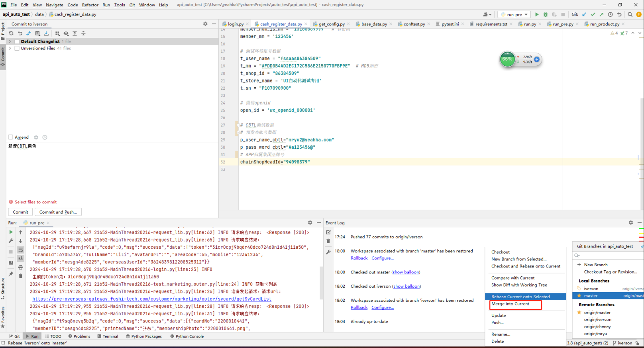644x348 pixels.
Task: Switch to the base_data.py editor tab
Action: [374, 24]
